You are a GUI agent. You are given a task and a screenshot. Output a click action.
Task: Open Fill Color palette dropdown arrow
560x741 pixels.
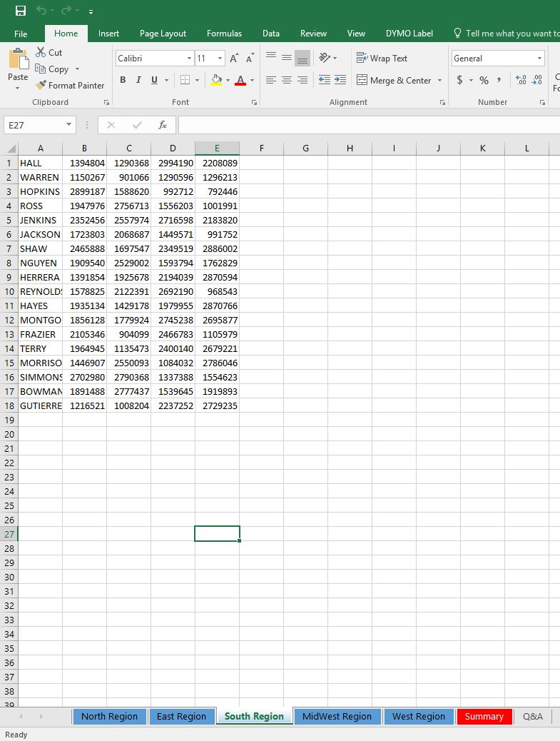click(x=228, y=81)
